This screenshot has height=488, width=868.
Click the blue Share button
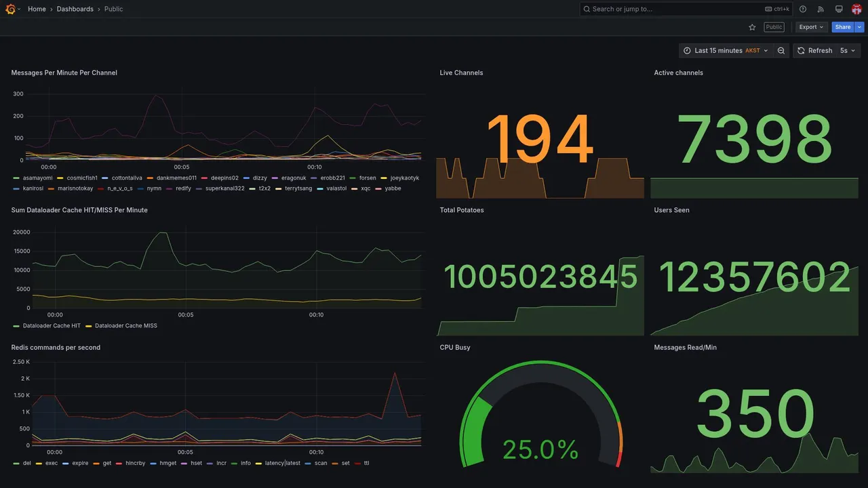[843, 27]
